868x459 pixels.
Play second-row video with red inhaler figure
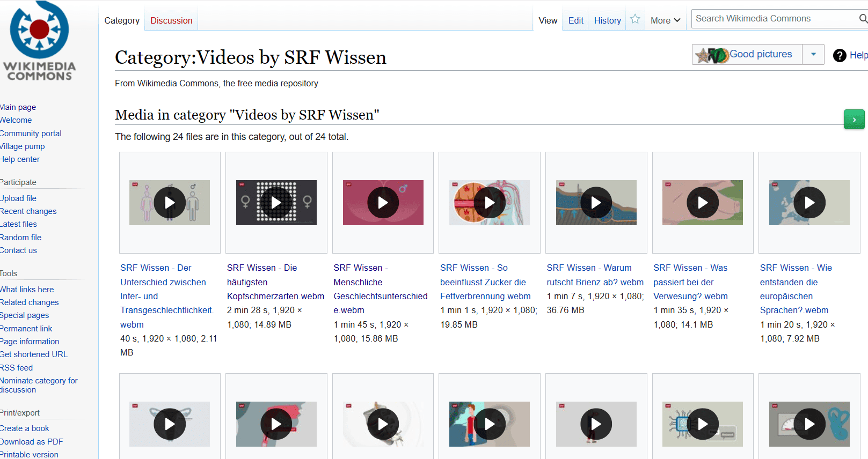coord(276,424)
